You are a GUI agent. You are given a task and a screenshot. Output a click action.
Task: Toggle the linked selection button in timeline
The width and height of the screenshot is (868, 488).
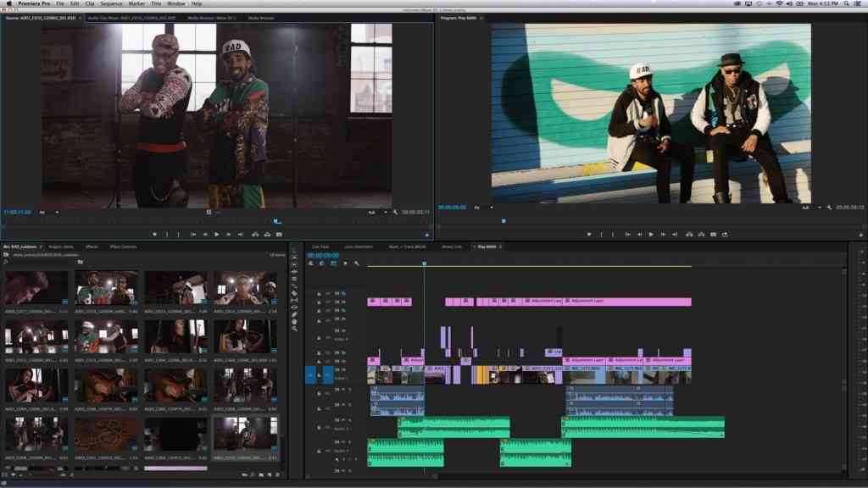[x=333, y=263]
